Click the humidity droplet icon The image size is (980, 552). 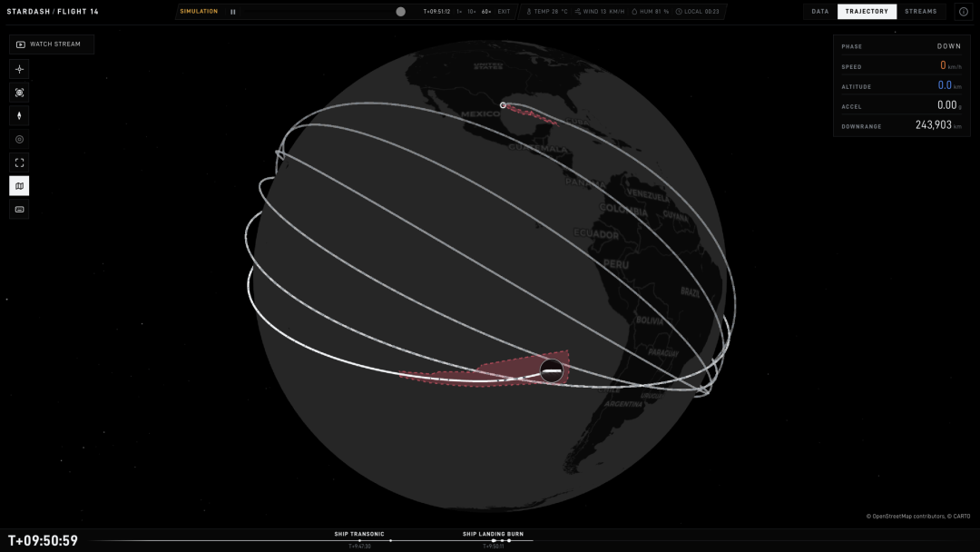click(x=634, y=12)
